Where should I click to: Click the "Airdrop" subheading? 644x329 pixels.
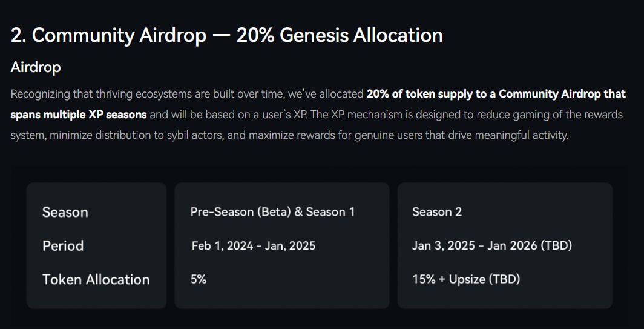point(36,67)
